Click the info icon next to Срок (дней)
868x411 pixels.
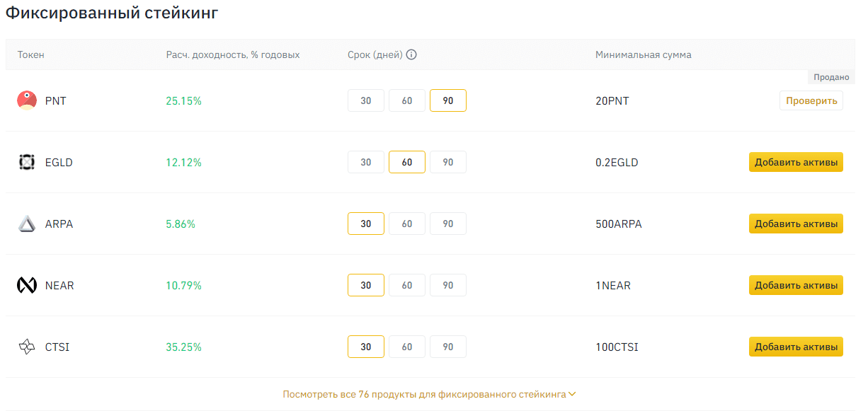click(x=411, y=54)
